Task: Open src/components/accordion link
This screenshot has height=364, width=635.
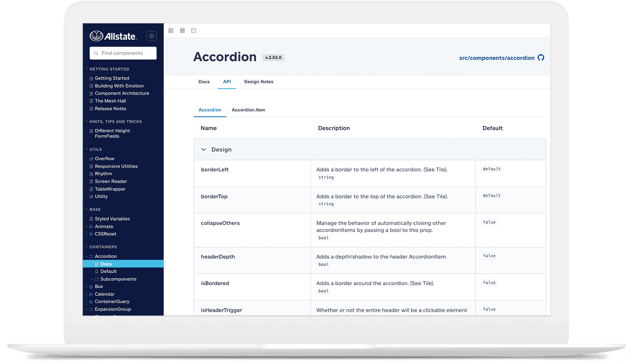Action: pos(497,58)
